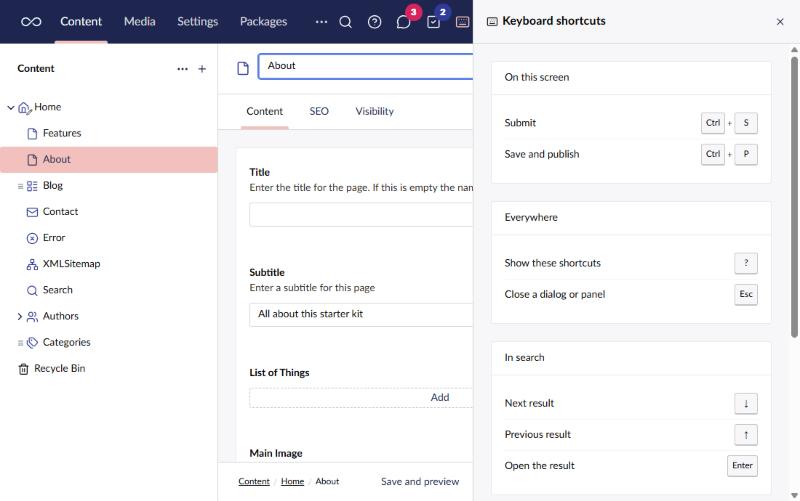Click the document icon beside About name field
This screenshot has width=800, height=501.
[x=243, y=68]
